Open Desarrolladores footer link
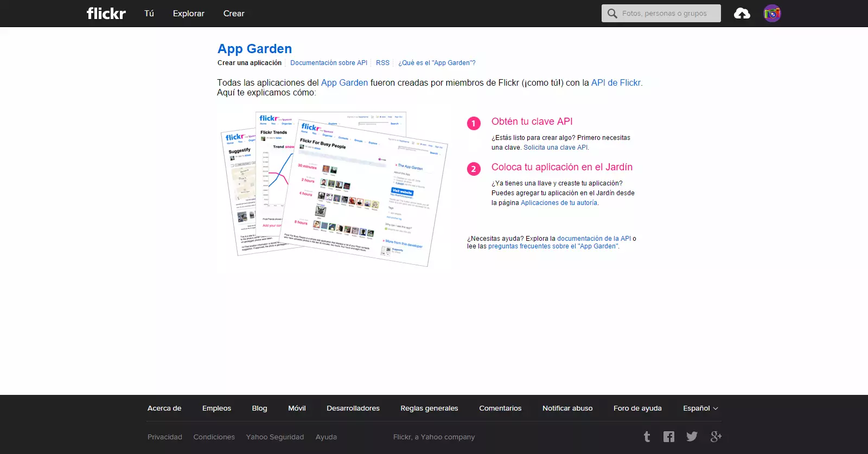 coord(353,408)
